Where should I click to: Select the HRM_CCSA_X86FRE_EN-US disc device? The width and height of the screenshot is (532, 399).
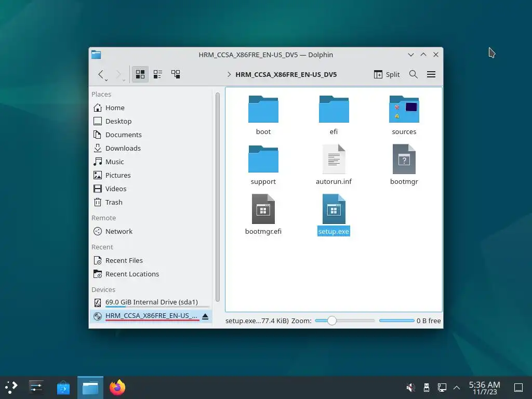[151, 316]
